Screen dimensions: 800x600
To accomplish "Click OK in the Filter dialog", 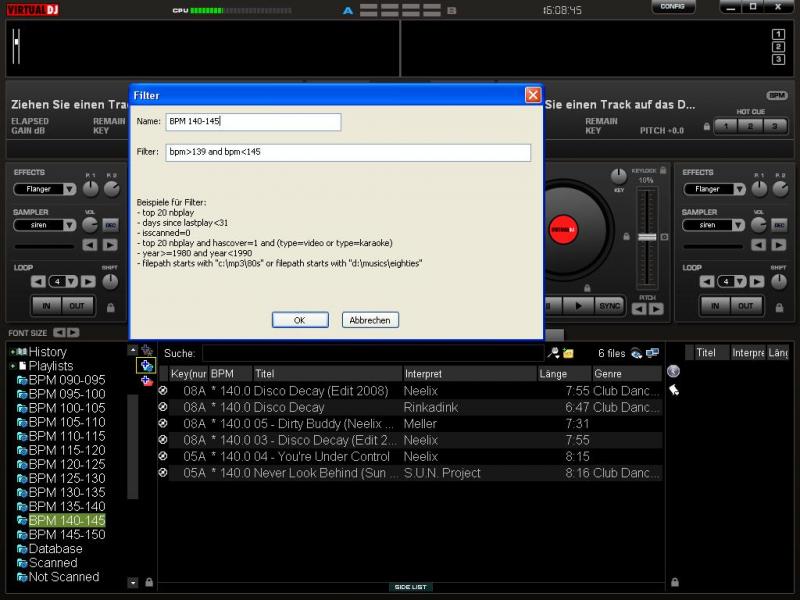I will pos(300,320).
